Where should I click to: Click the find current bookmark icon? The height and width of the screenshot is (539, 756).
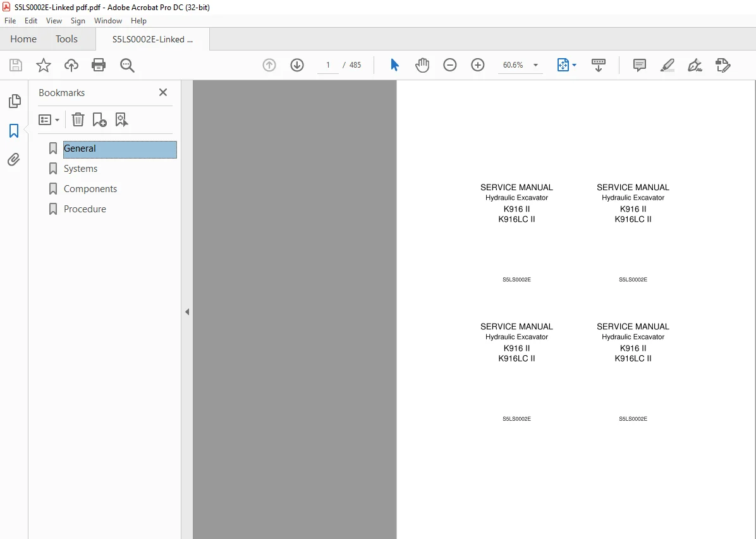(x=121, y=119)
